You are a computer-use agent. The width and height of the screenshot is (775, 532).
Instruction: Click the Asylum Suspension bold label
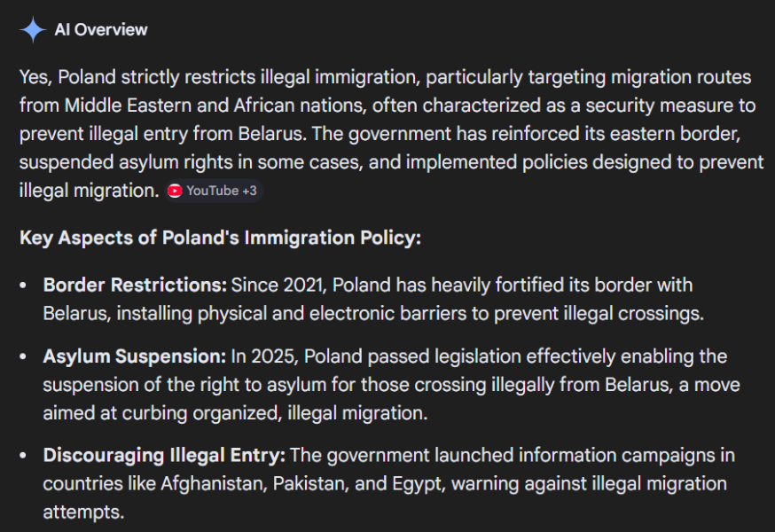[x=135, y=356]
